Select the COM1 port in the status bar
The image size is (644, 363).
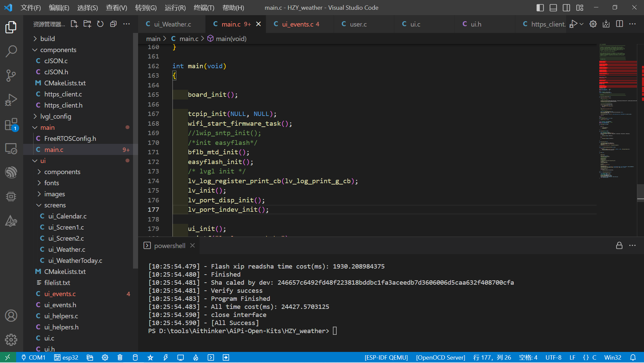click(33, 358)
